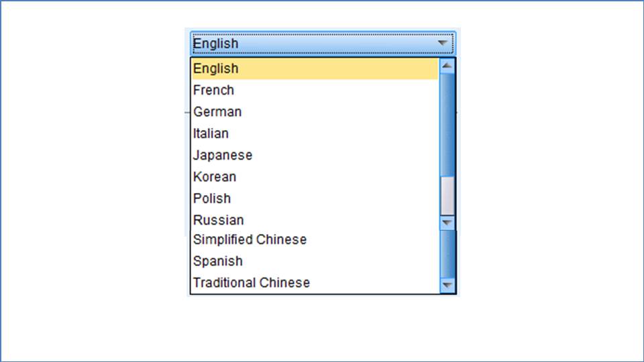Pick the Polish list item

pyautogui.click(x=315, y=198)
